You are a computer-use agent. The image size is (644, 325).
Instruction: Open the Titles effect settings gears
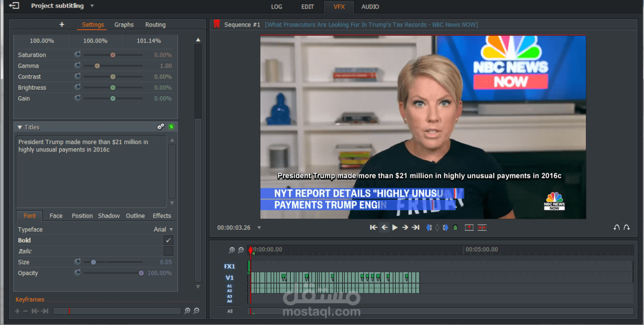point(161,127)
